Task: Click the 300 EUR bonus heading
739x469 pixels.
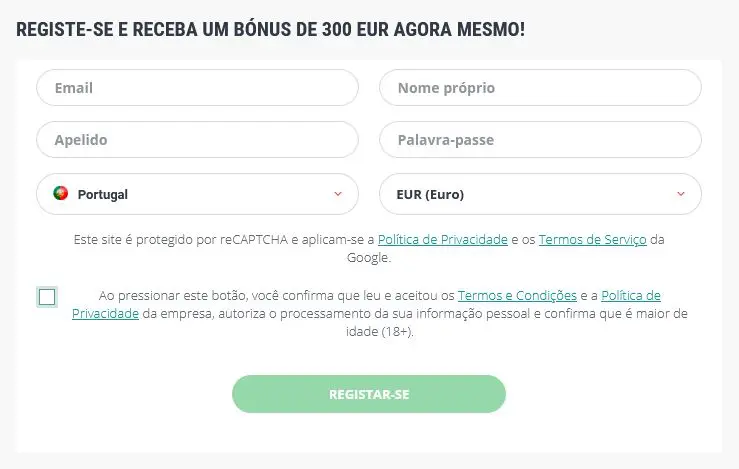Action: click(x=271, y=29)
